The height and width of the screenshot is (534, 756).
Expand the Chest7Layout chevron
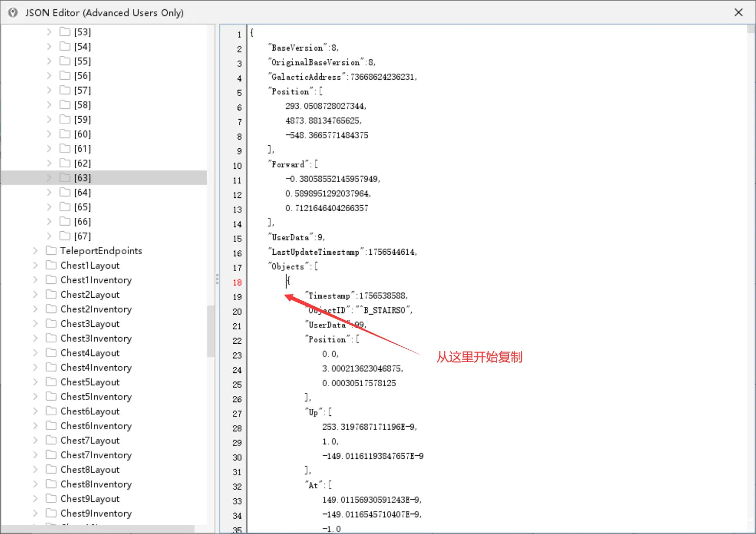(x=35, y=440)
